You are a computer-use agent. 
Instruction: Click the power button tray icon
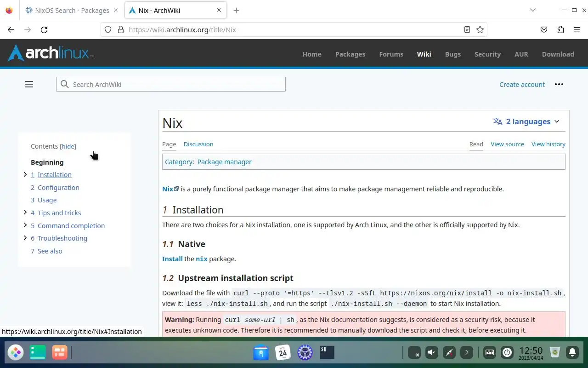pos(507,352)
